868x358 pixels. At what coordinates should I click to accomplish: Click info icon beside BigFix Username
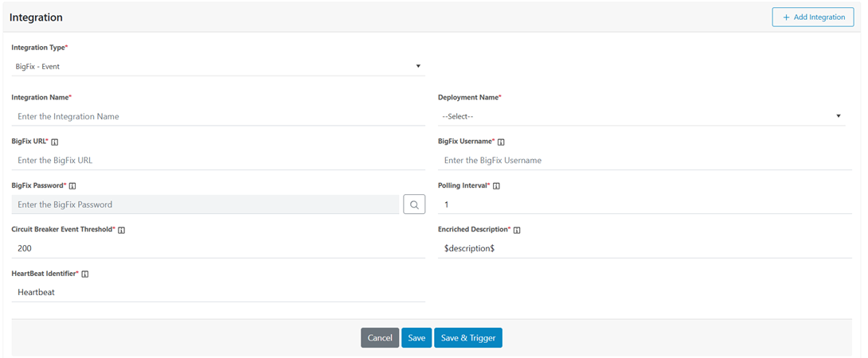(501, 142)
